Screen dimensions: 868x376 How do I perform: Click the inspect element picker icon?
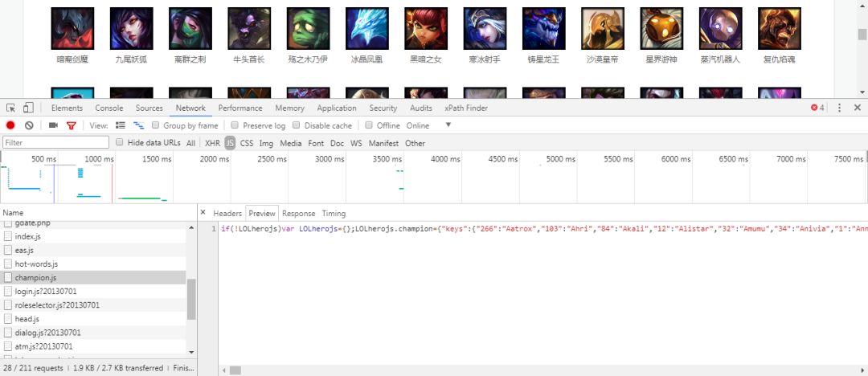coord(11,108)
